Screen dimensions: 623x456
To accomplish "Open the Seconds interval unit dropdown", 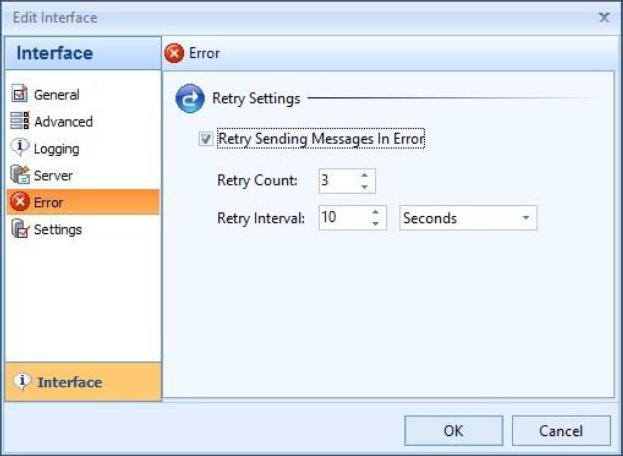I will pyautogui.click(x=525, y=218).
